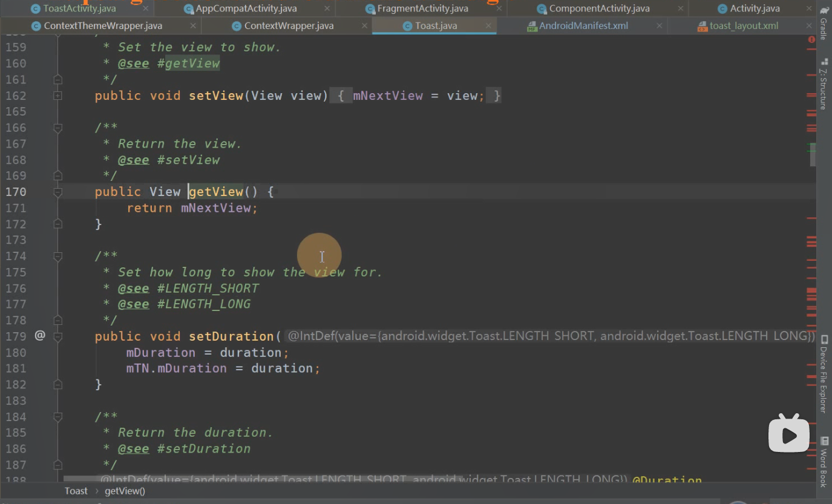832x504 pixels.
Task: Open the Device File Explorer panel
Action: (824, 375)
